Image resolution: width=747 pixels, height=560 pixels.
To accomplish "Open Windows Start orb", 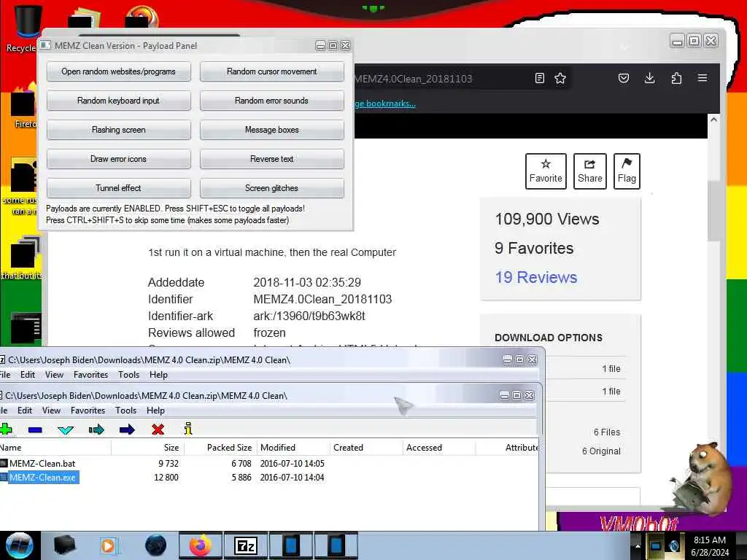I will tap(19, 545).
